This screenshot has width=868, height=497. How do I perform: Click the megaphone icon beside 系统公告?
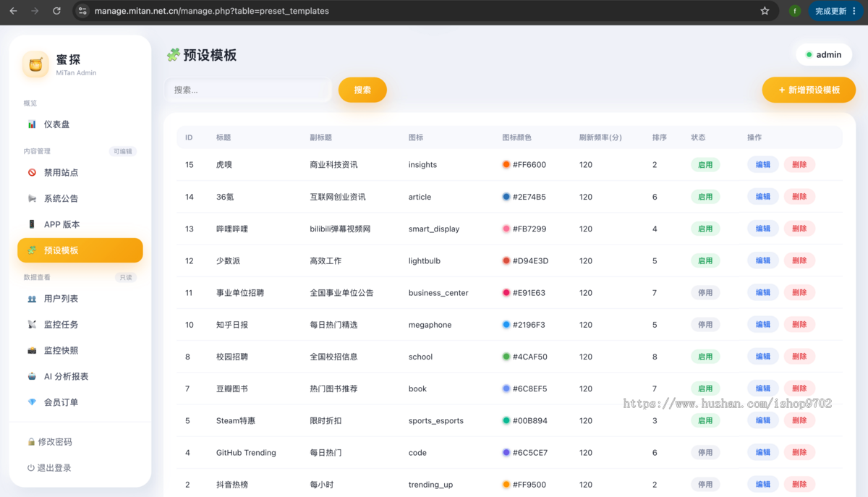pos(32,198)
